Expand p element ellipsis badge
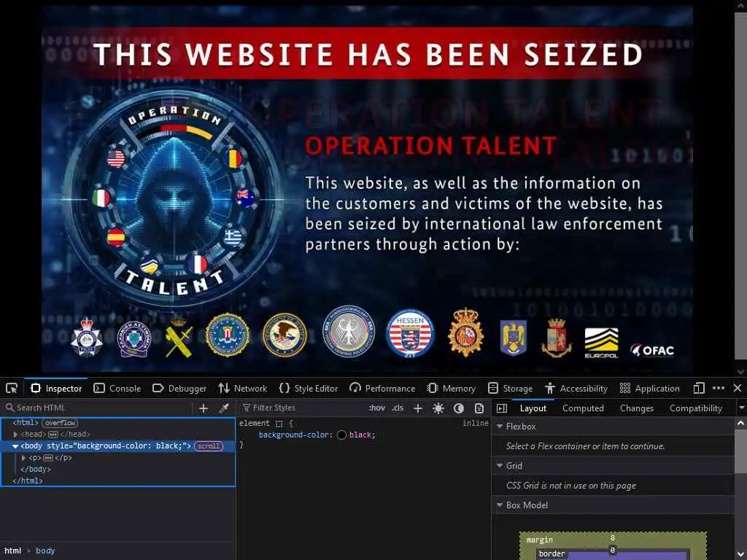 pyautogui.click(x=47, y=458)
